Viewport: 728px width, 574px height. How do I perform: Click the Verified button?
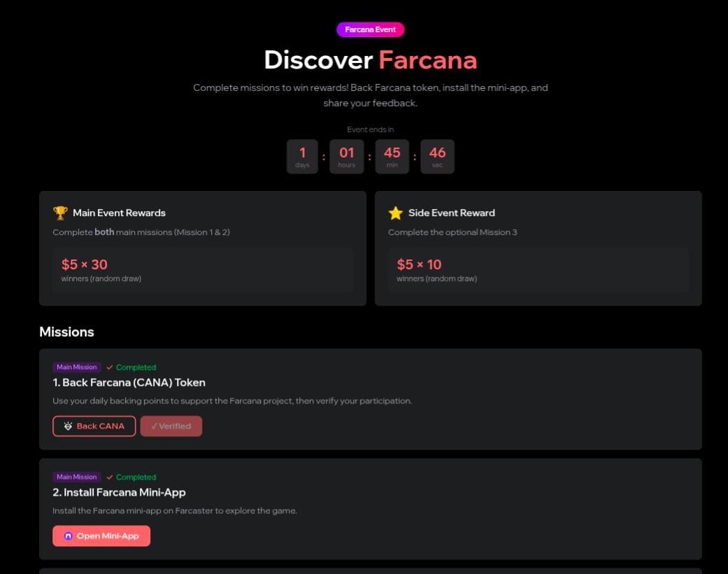(x=171, y=426)
